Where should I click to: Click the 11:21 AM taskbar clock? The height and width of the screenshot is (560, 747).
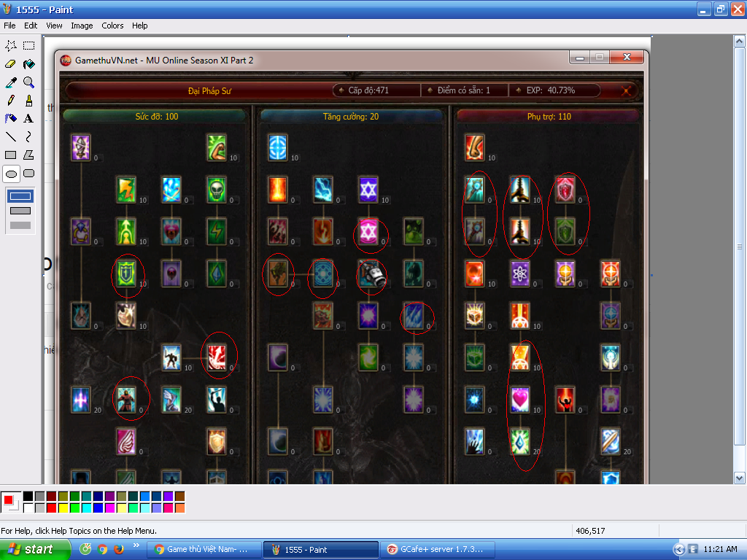720,550
